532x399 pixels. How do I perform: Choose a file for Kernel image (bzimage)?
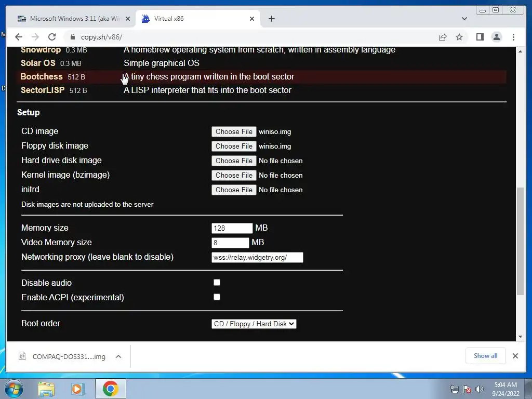tap(234, 176)
